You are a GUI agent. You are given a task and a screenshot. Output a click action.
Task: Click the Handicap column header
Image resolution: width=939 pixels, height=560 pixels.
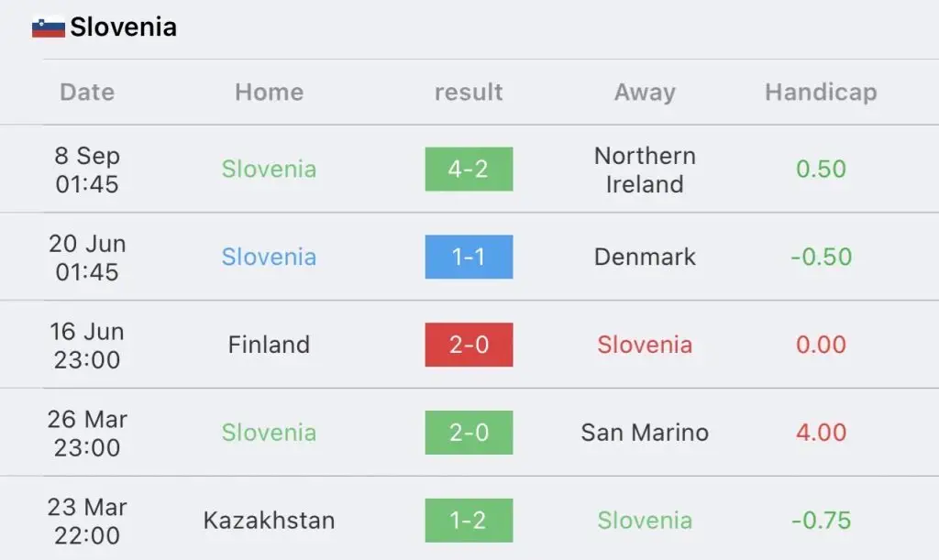tap(821, 93)
